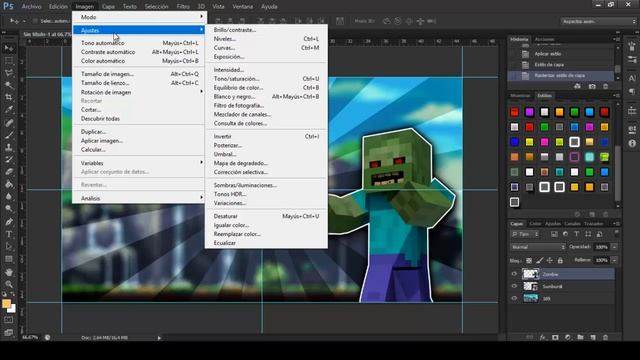Select the Pen tool
This screenshot has width=640, height=360.
[x=9, y=222]
